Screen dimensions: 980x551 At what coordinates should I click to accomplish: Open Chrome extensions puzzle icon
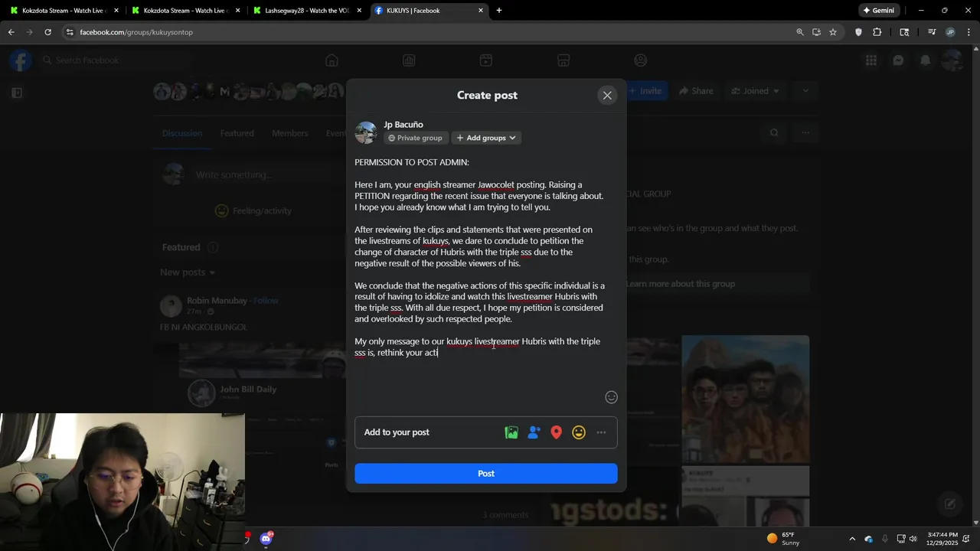click(x=877, y=32)
